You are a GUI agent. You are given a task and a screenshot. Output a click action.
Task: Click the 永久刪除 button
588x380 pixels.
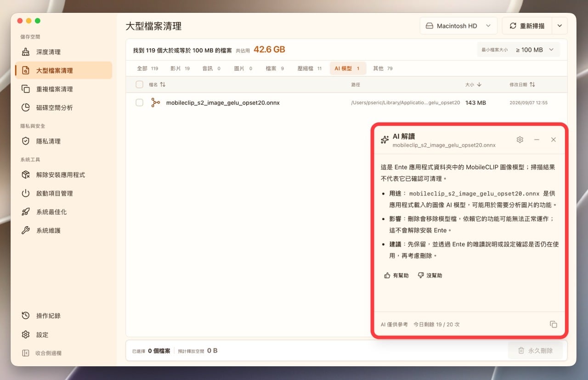535,351
